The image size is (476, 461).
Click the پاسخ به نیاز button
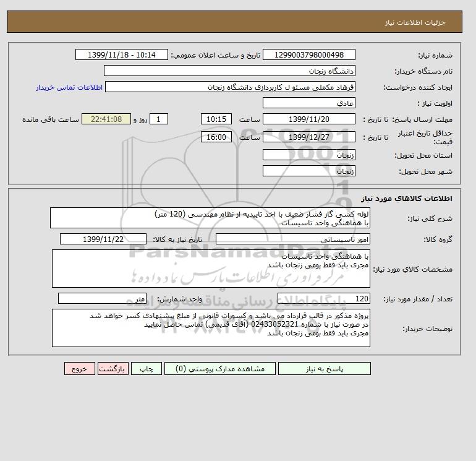point(324,369)
